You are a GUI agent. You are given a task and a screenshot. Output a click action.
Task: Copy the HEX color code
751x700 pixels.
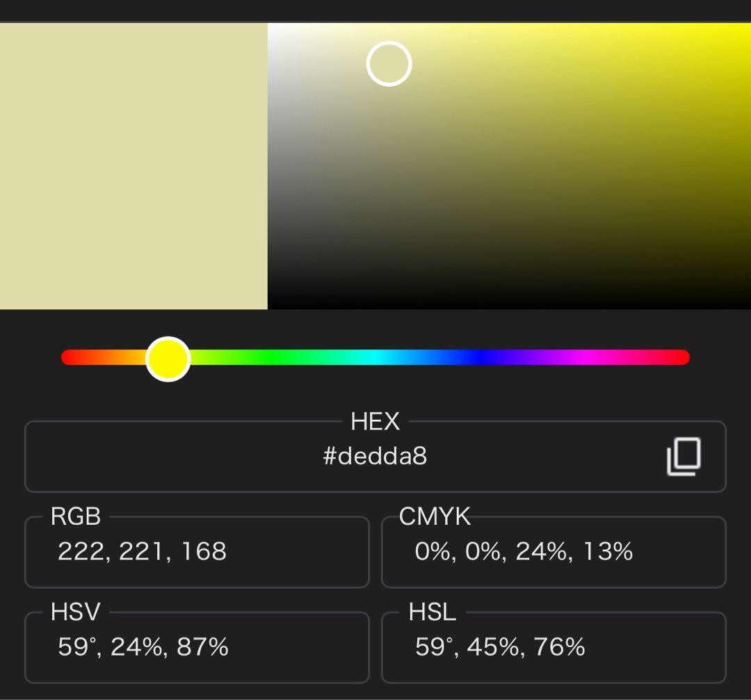(684, 457)
